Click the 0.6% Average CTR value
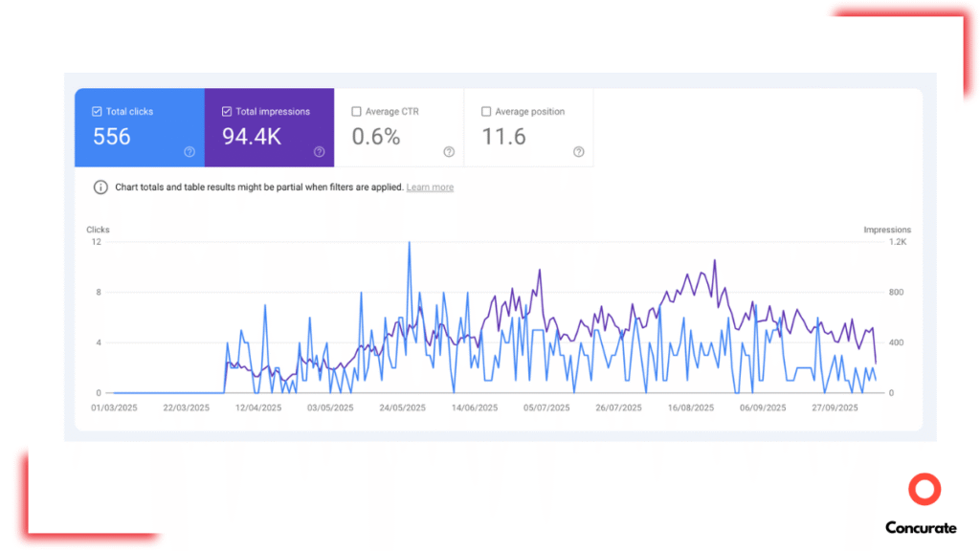The height and width of the screenshot is (551, 980). (376, 137)
